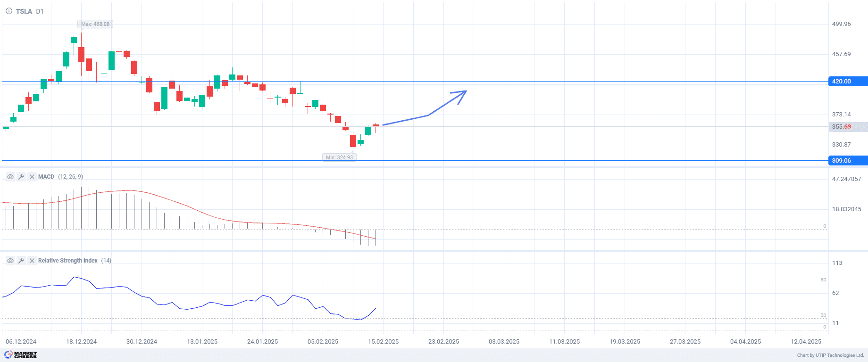
Task: Click RSI scale value 62
Action: tap(836, 293)
